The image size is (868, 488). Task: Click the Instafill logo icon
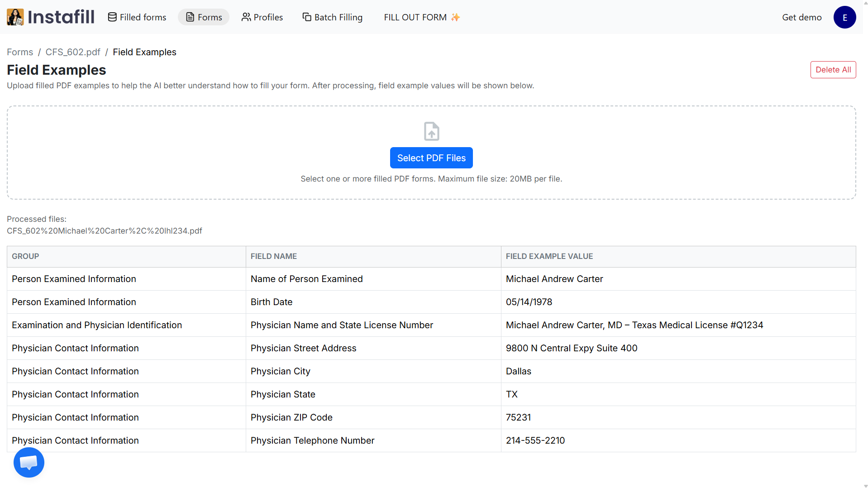[x=15, y=17]
